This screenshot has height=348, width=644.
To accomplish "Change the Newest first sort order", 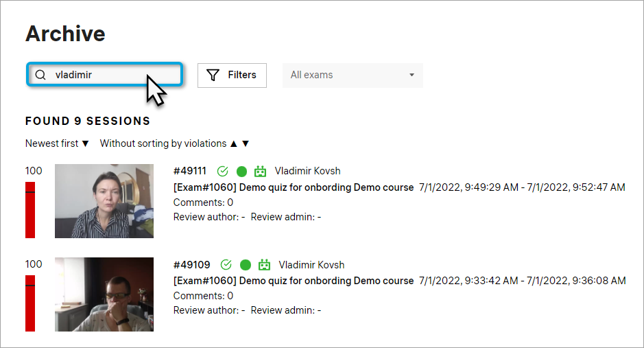I will pyautogui.click(x=57, y=143).
